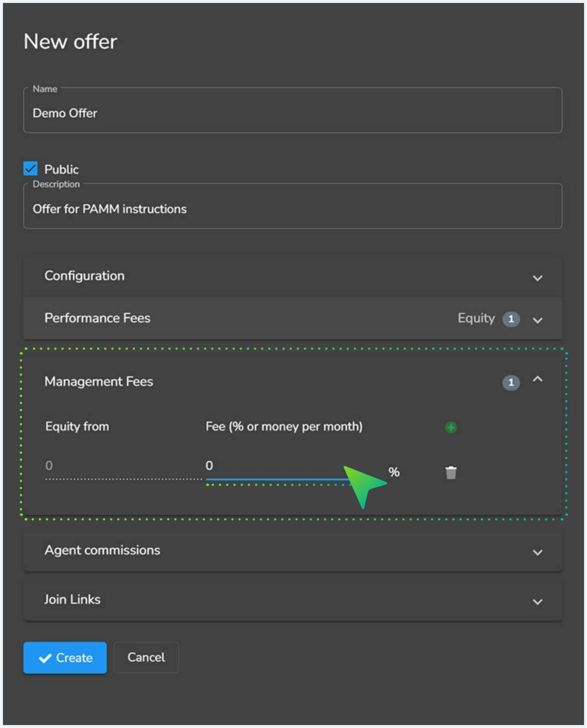Click the Public checkbox label text
This screenshot has width=587, height=728.
[x=61, y=169]
